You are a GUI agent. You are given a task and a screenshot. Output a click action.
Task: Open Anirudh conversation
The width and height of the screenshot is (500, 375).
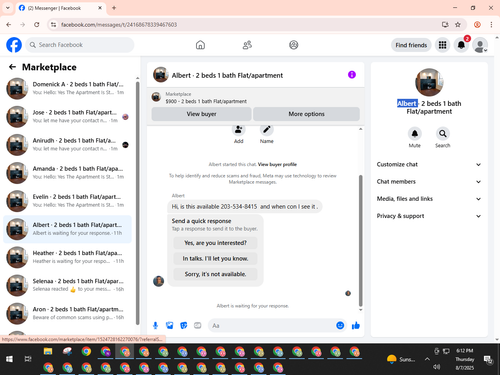pyautogui.click(x=67, y=145)
